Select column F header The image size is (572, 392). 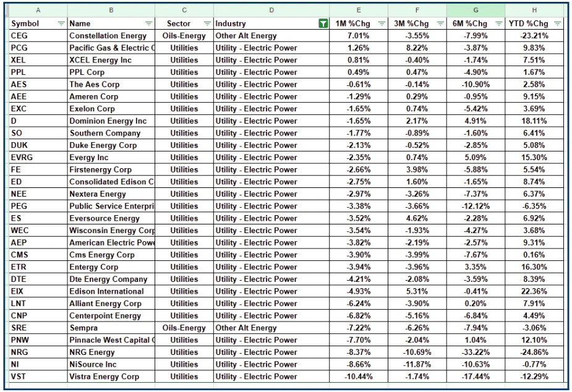[417, 11]
